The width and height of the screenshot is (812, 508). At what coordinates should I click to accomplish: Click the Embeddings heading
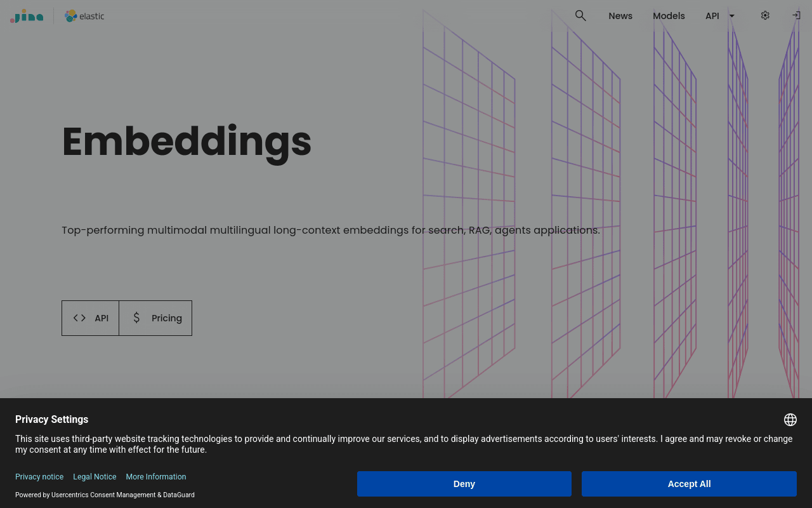187,142
